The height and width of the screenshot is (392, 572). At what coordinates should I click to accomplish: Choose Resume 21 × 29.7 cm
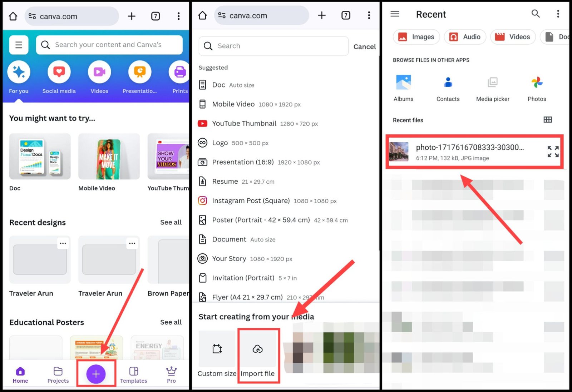tap(236, 182)
